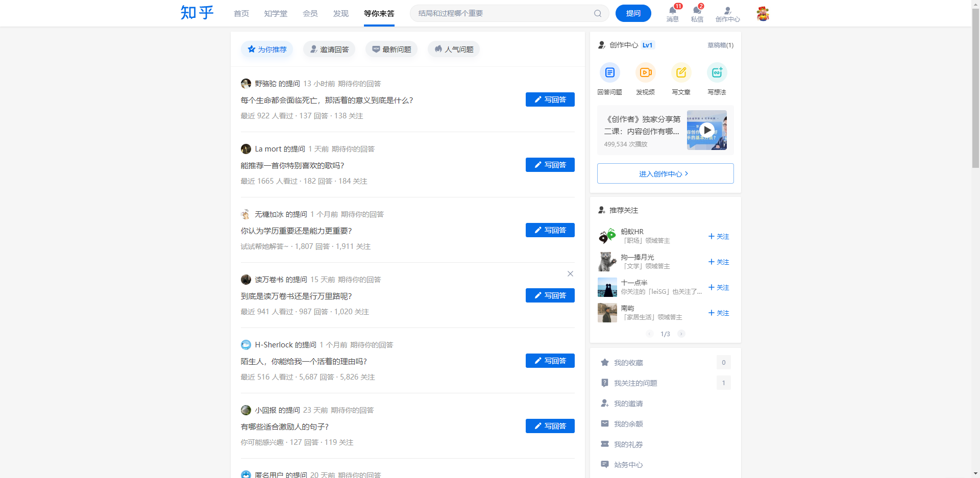Follow 南屿
Image resolution: width=980 pixels, height=478 pixels.
[719, 313]
